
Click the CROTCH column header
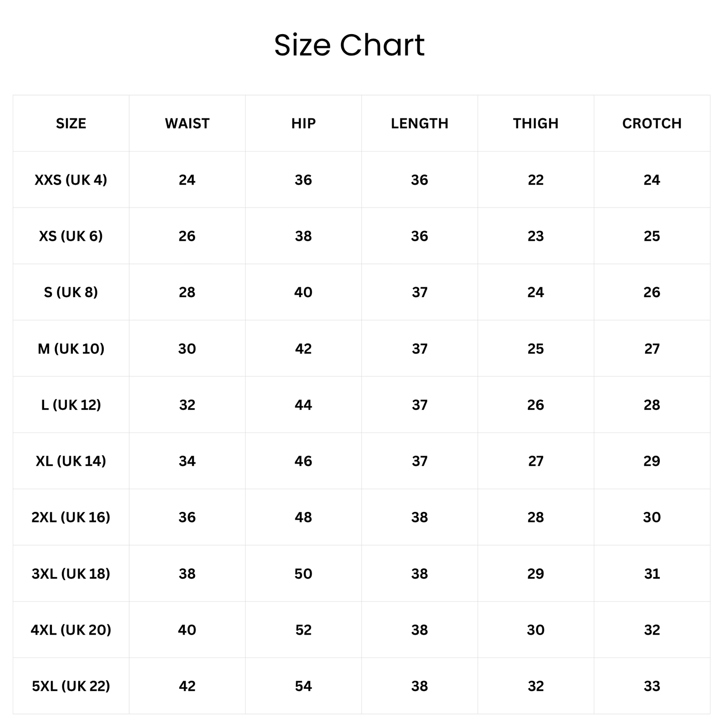point(652,123)
